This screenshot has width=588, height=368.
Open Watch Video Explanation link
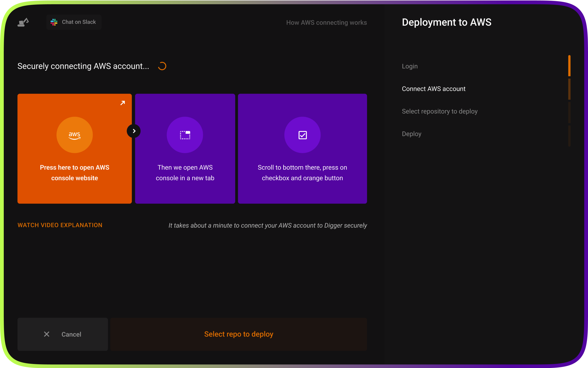tap(60, 225)
